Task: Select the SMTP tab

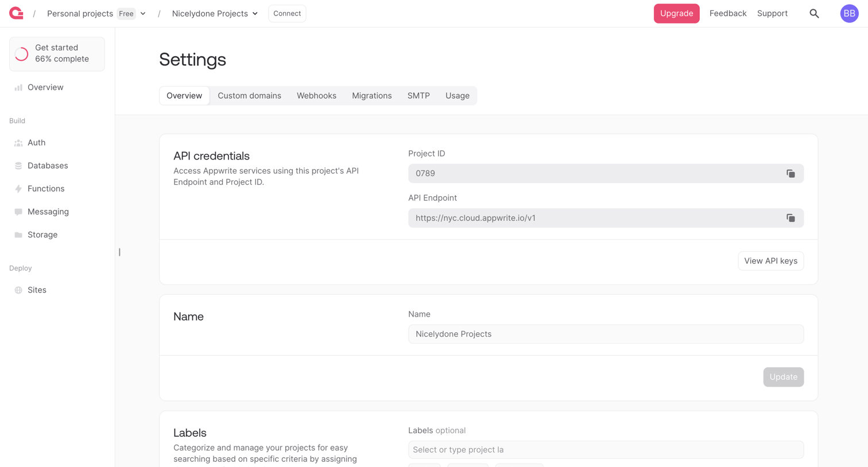Action: [418, 96]
